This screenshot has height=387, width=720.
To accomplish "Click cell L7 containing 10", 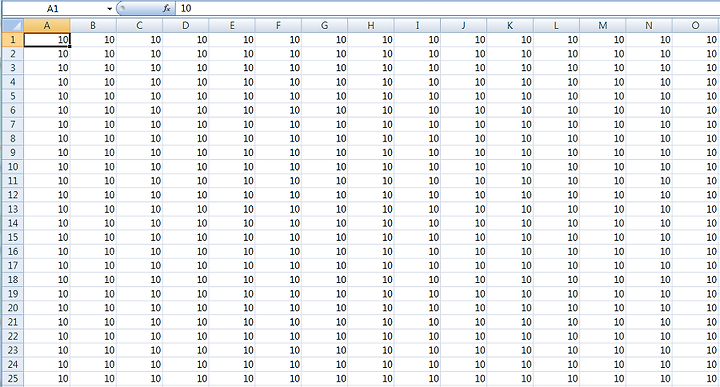I will pos(557,124).
